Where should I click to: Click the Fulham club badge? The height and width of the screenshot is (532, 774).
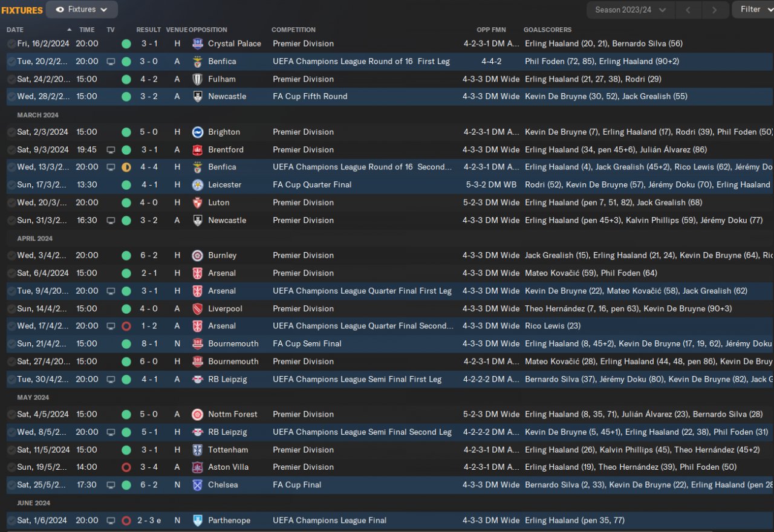[x=198, y=79]
